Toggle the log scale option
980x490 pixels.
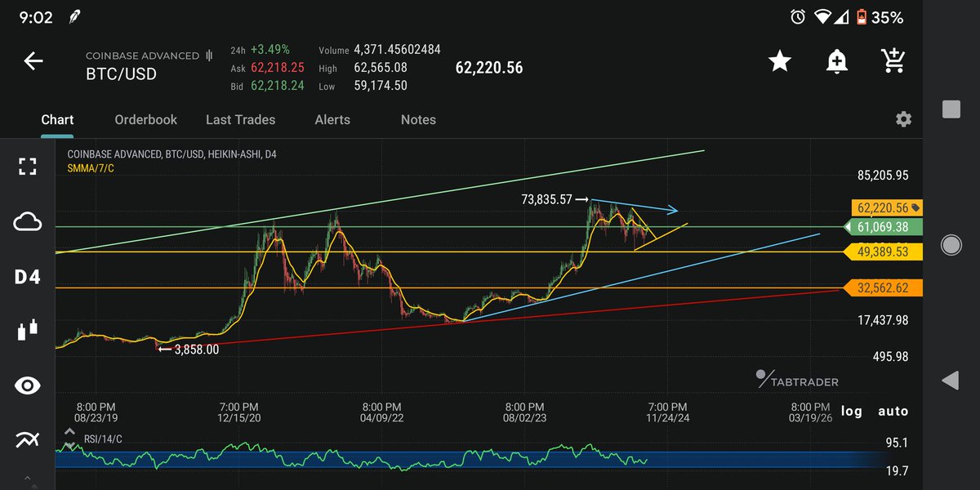point(852,411)
